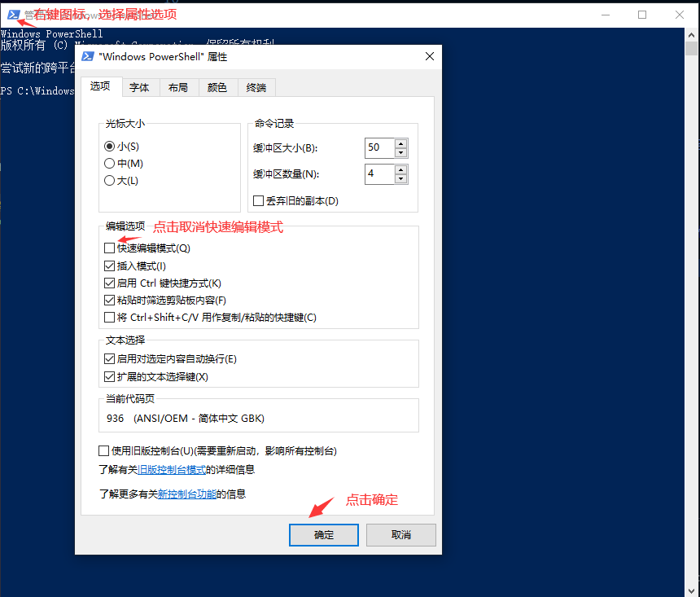Open the 旧版控制台模式 link

tap(171, 470)
